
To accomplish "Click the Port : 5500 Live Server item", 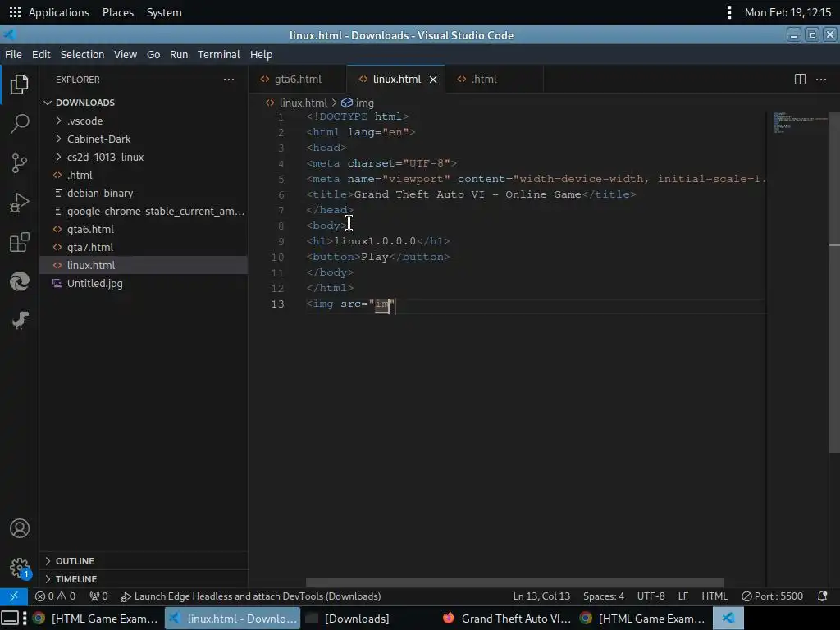I will [772, 596].
